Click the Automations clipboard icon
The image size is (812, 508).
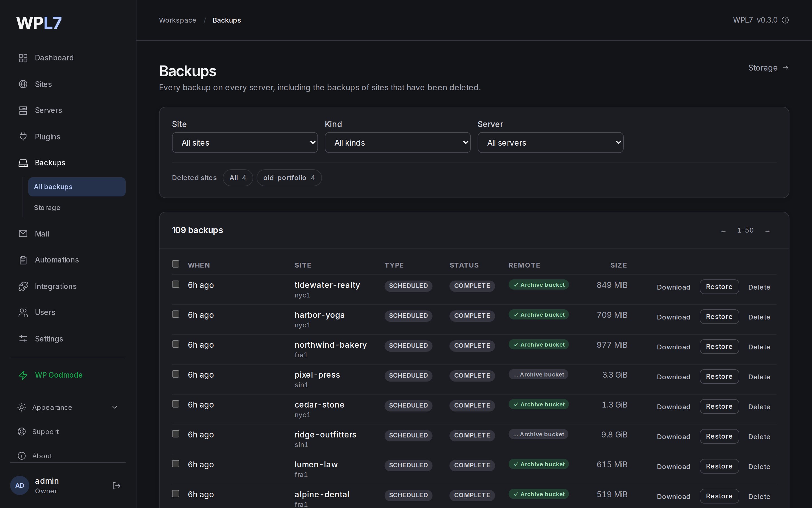pyautogui.click(x=23, y=260)
